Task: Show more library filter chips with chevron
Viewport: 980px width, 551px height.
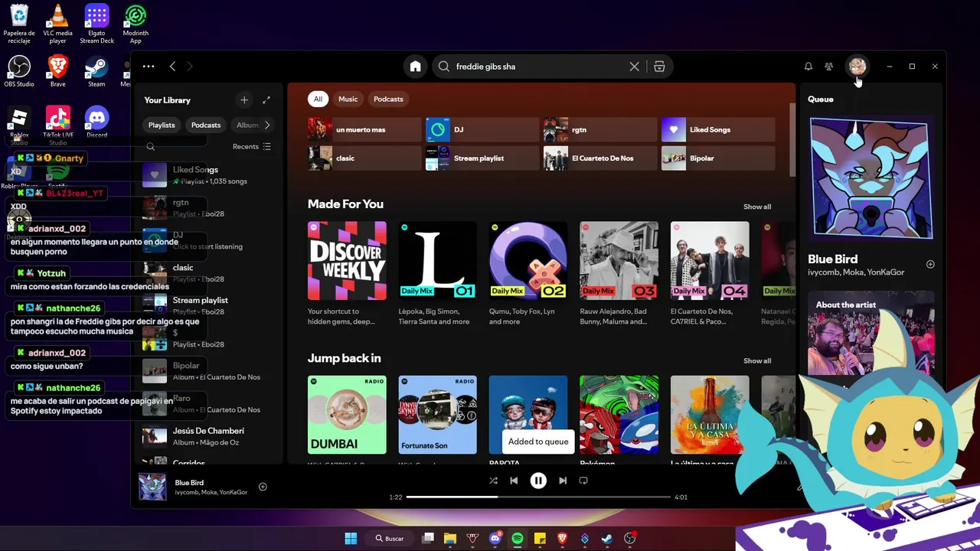Action: [x=266, y=125]
